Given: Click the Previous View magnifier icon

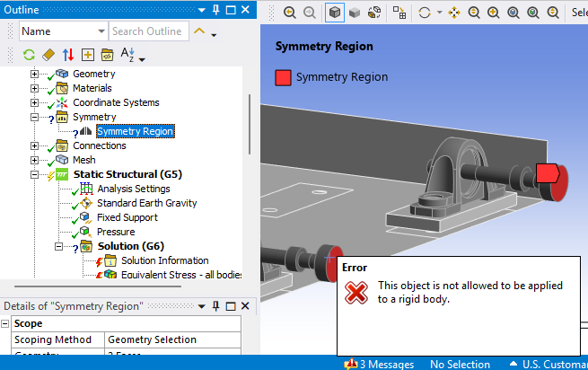Looking at the screenshot, I should [x=289, y=13].
